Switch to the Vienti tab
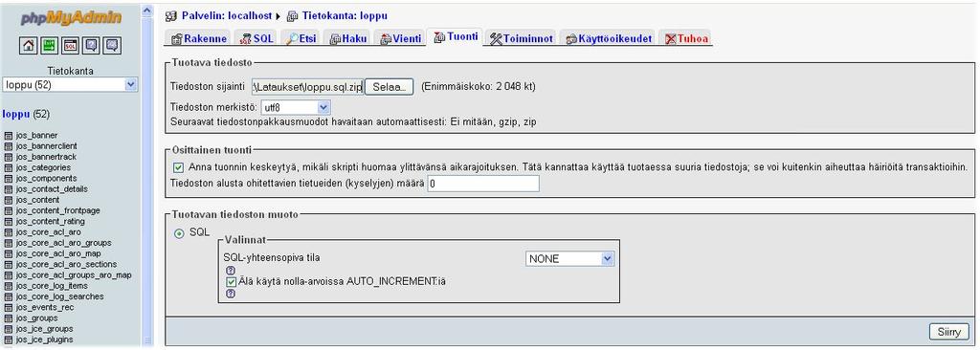The width and height of the screenshot is (980, 350). (x=401, y=39)
